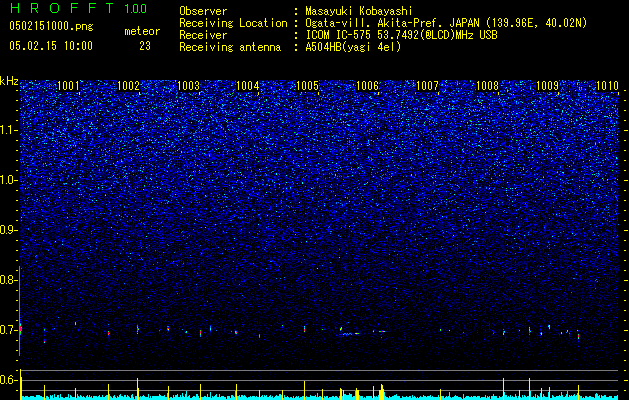Click time marker 1007

pyautogui.click(x=428, y=85)
